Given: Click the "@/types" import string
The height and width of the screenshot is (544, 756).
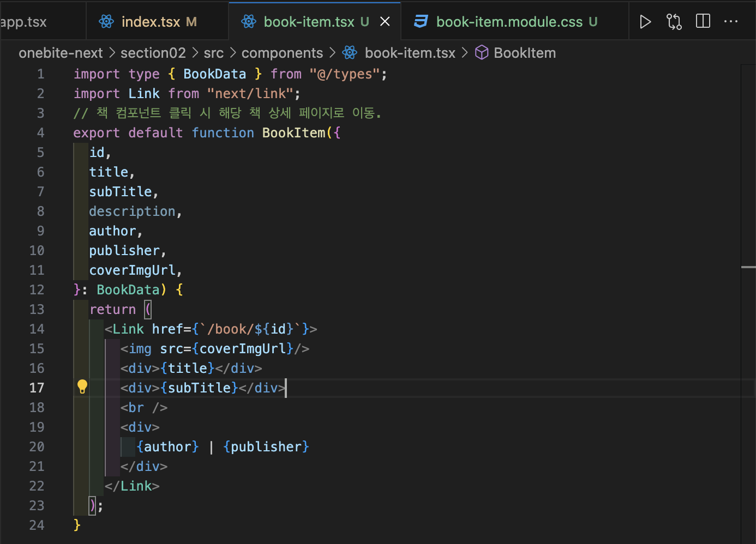Looking at the screenshot, I should point(344,74).
